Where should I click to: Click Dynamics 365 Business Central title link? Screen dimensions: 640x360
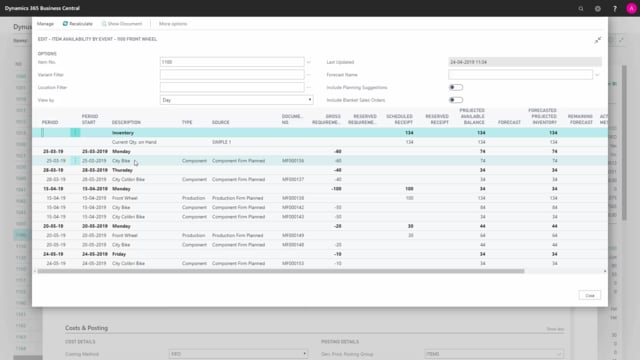pyautogui.click(x=42, y=8)
